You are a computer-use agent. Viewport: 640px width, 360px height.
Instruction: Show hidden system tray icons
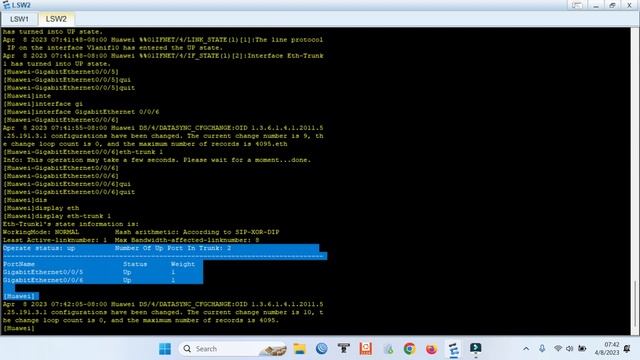coord(526,349)
